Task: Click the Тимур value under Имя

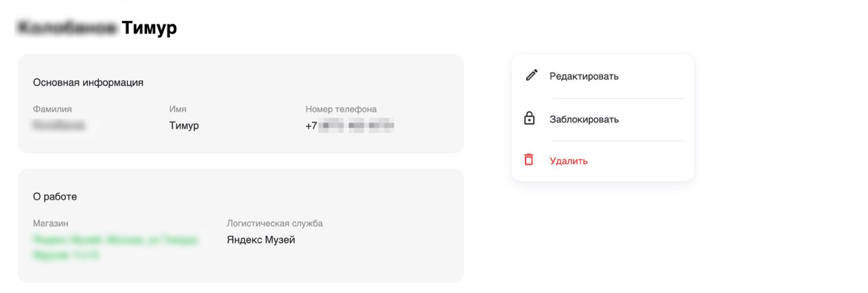Action: pos(184,125)
